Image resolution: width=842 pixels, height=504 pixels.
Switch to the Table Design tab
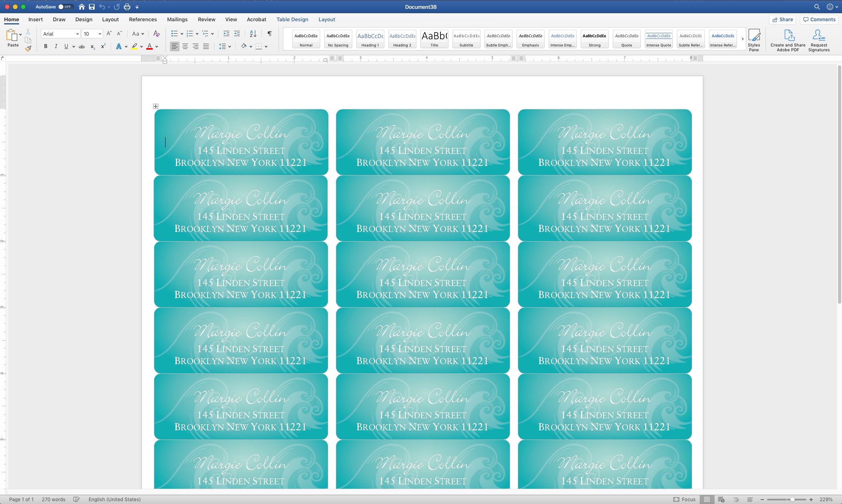(x=292, y=19)
